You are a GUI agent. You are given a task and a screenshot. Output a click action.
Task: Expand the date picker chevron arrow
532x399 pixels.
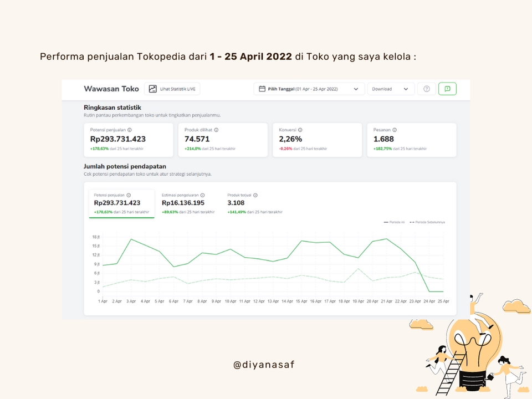pyautogui.click(x=356, y=89)
